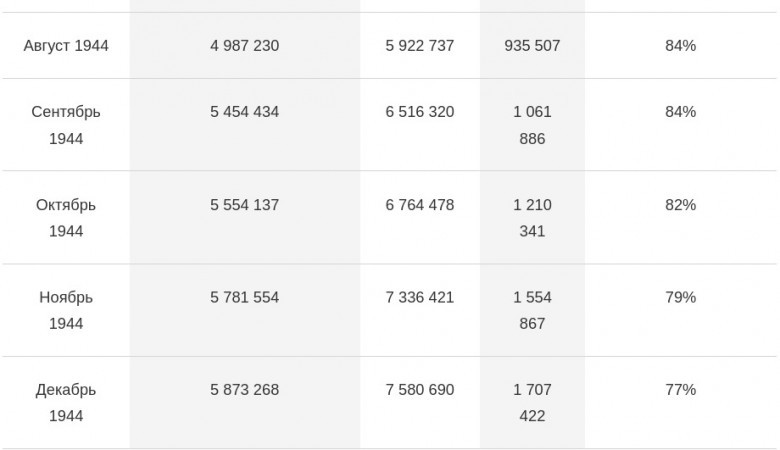Click the value 5 873 268
Viewport: 780px width, 450px height.
tap(244, 390)
